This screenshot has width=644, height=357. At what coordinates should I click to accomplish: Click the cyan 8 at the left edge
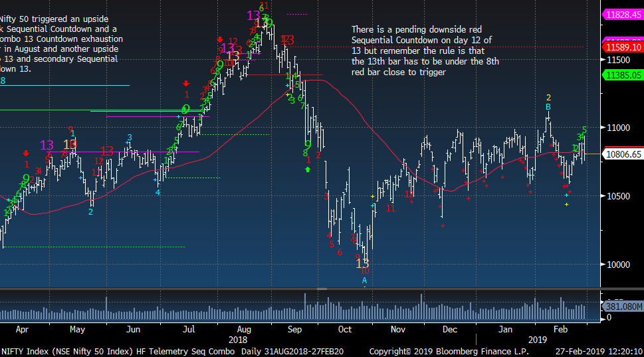click(3, 80)
